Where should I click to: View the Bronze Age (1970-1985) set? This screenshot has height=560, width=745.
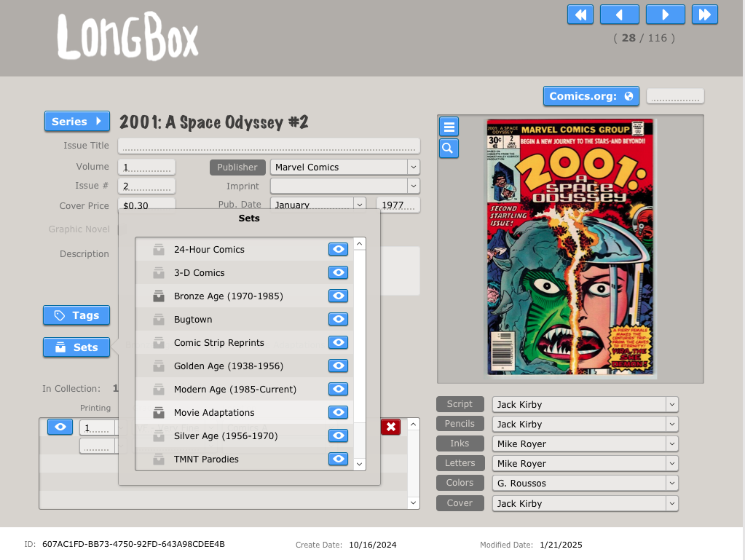pyautogui.click(x=339, y=296)
